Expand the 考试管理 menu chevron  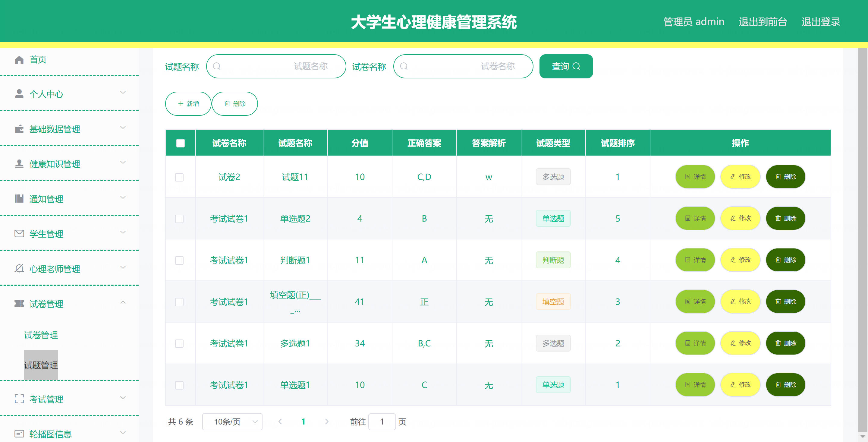(123, 397)
